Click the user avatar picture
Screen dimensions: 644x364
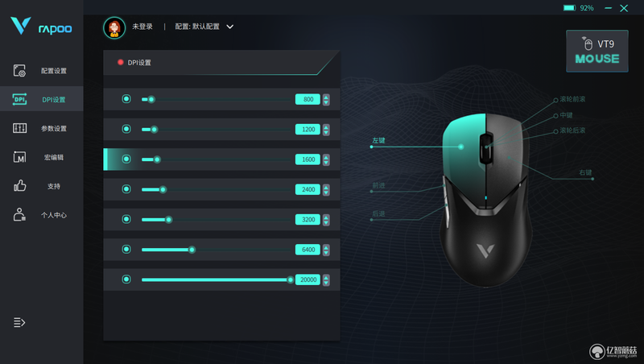click(x=114, y=27)
